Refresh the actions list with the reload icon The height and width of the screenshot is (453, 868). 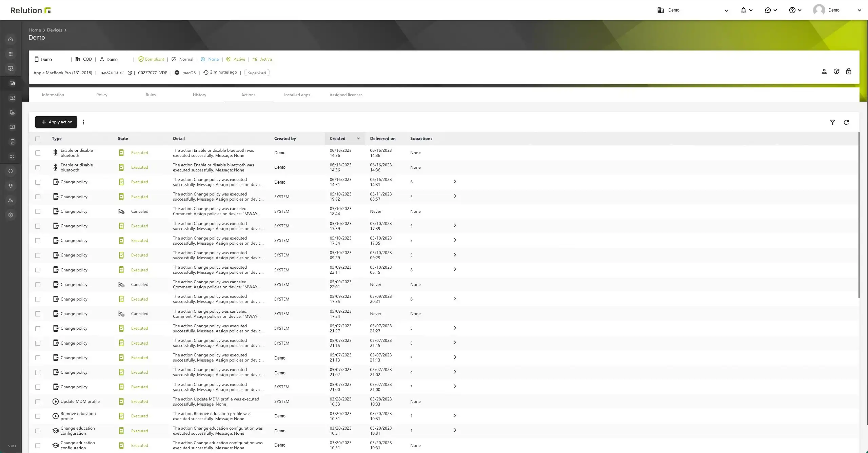pos(846,122)
